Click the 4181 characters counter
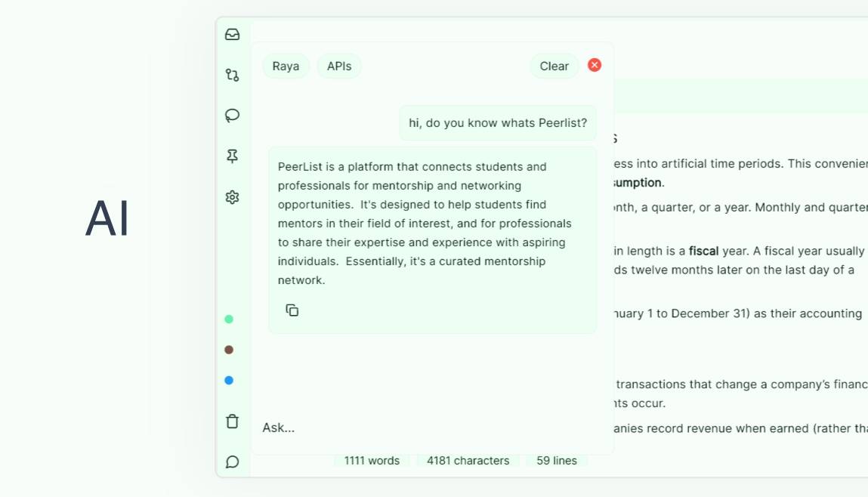The width and height of the screenshot is (868, 497). [468, 461]
